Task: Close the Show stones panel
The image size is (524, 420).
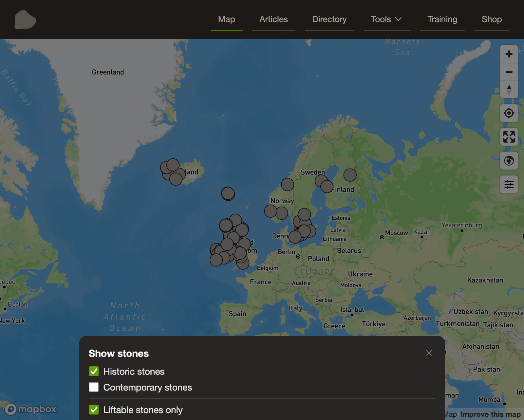Action: [429, 353]
